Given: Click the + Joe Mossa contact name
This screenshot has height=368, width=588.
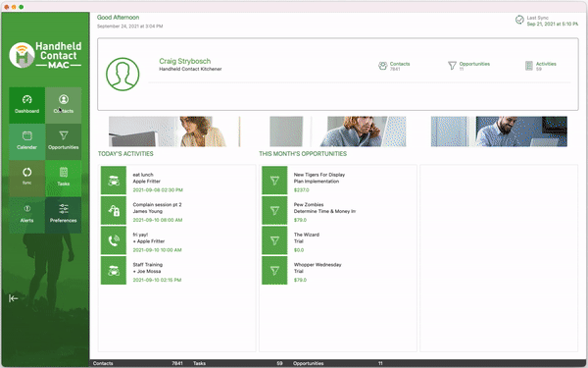Looking at the screenshot, I should pyautogui.click(x=147, y=271).
